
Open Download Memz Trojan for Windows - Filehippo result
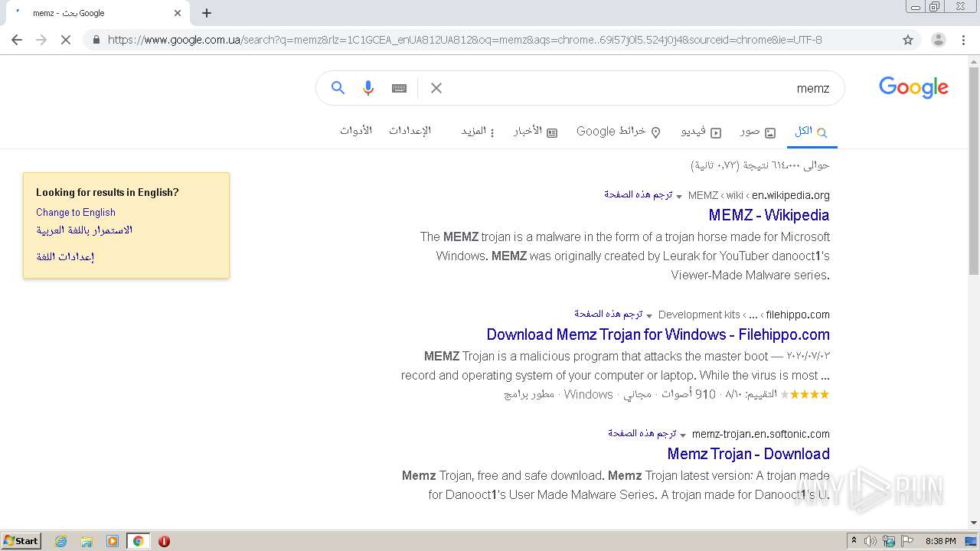click(x=658, y=334)
